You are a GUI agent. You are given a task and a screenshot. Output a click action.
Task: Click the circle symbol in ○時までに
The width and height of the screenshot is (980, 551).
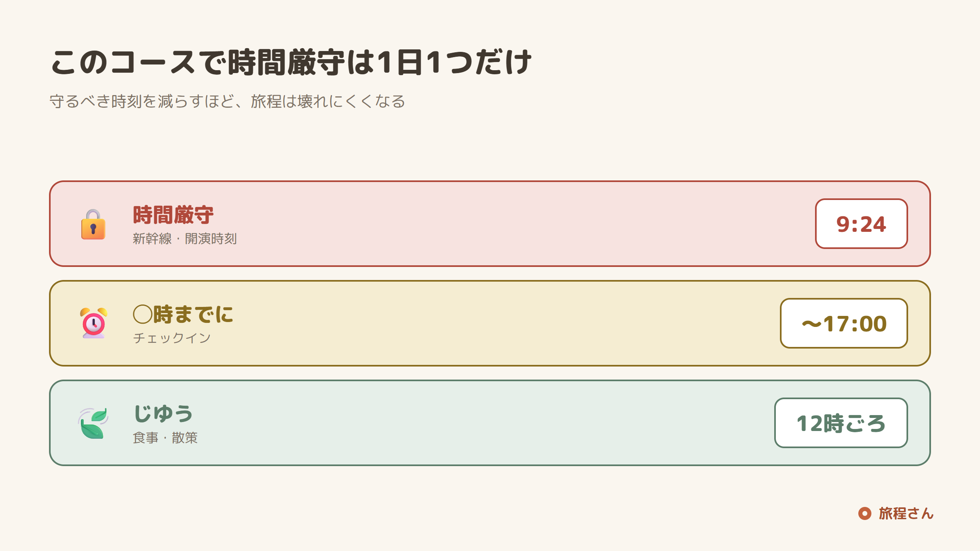pyautogui.click(x=143, y=315)
